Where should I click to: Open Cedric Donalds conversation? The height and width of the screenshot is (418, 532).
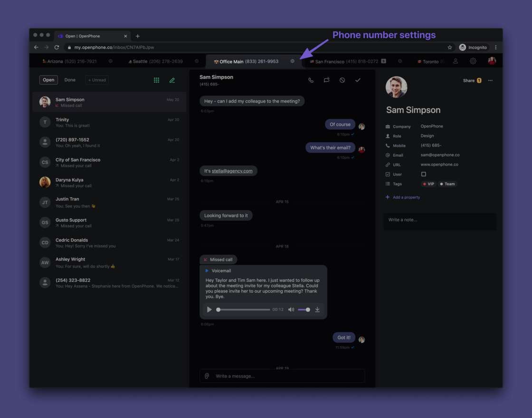coord(109,242)
